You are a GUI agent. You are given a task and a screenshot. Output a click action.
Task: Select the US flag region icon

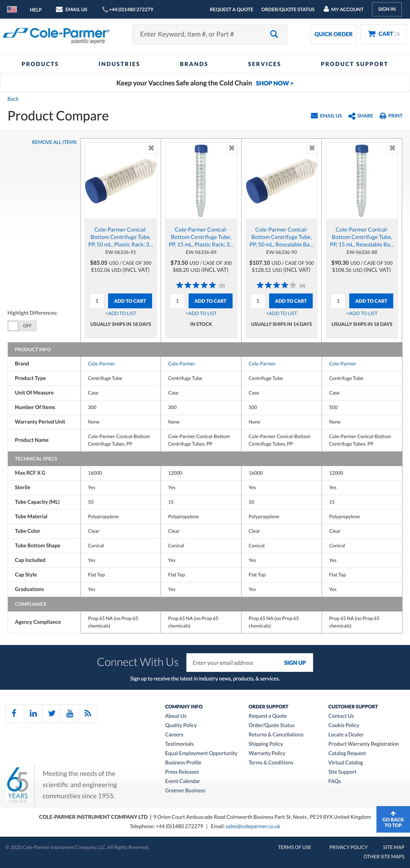[12, 9]
